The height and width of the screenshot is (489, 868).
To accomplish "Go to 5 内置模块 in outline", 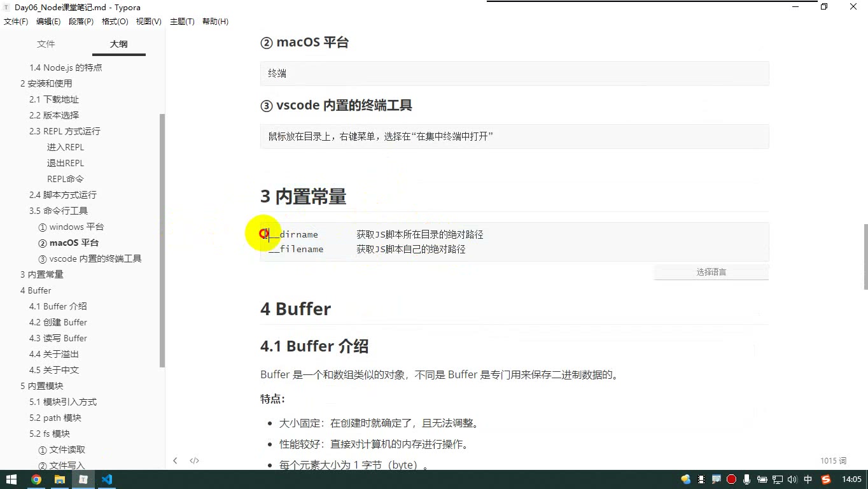I will coord(42,386).
